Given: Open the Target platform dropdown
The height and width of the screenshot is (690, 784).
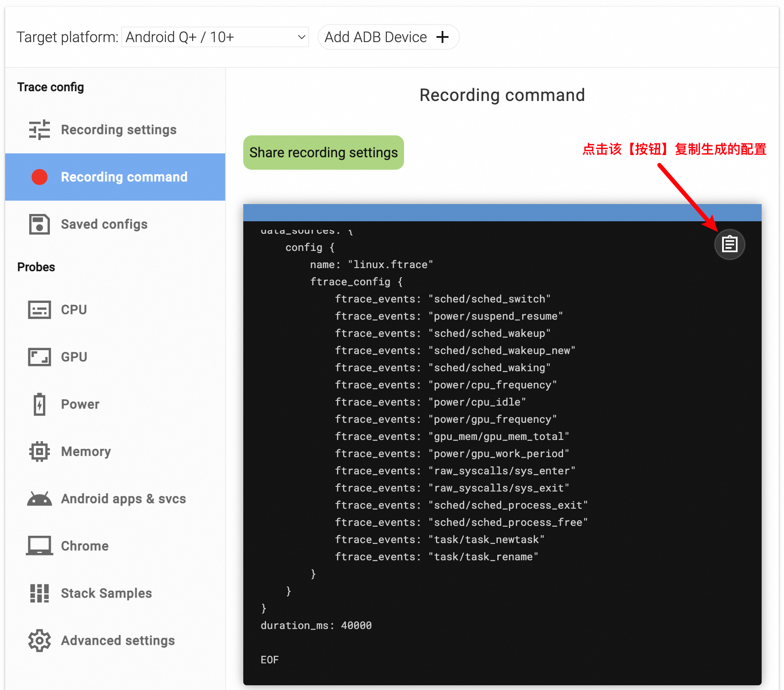Looking at the screenshot, I should [215, 37].
